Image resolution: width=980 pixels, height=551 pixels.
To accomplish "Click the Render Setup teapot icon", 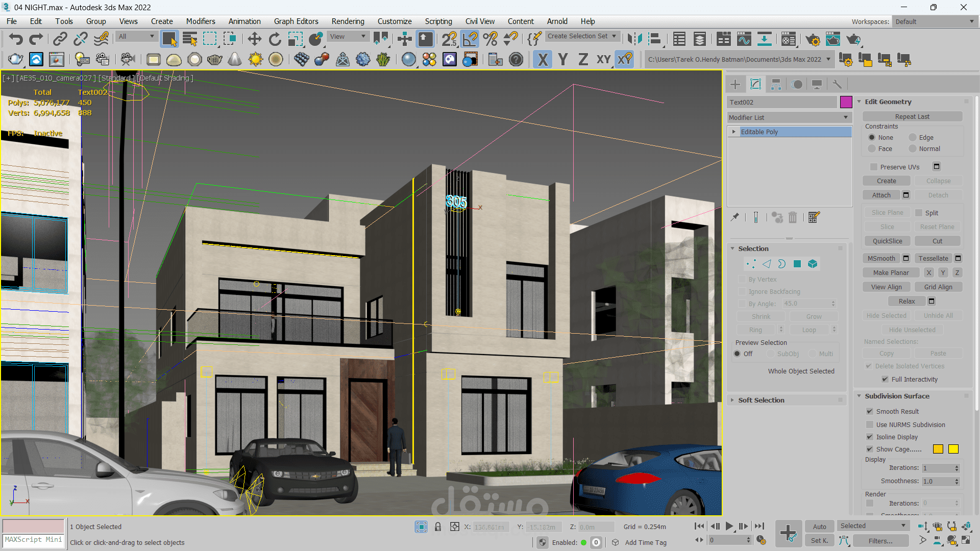I will click(x=813, y=39).
